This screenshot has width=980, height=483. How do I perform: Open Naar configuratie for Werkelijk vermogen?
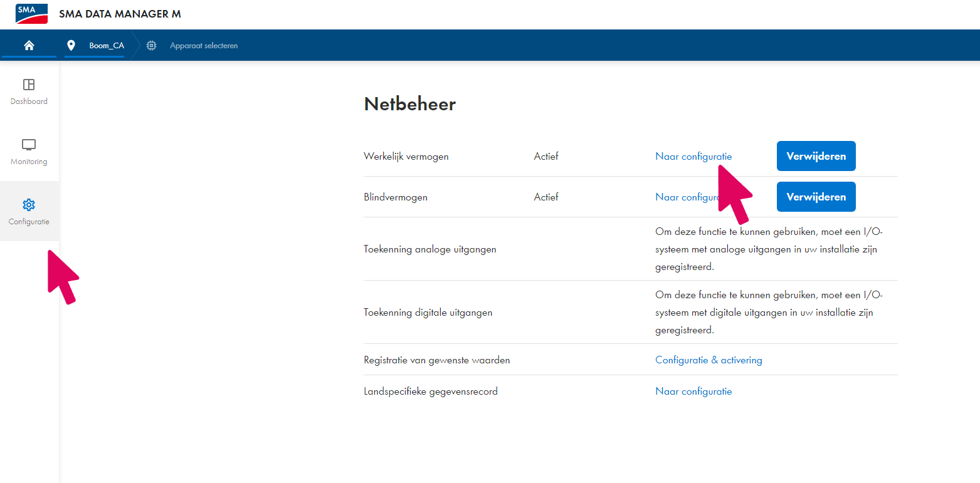coord(693,157)
